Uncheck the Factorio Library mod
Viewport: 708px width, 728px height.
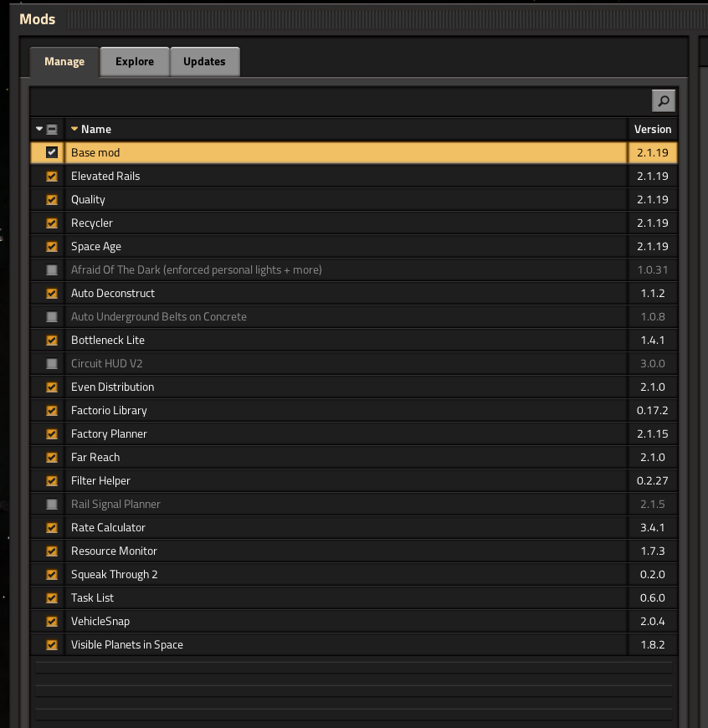52,410
